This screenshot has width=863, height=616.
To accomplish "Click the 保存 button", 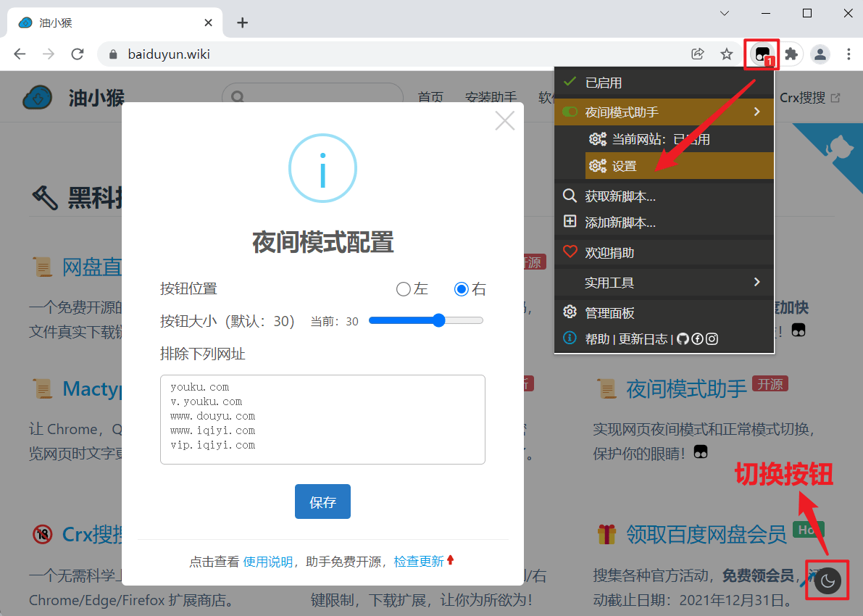I will click(322, 501).
